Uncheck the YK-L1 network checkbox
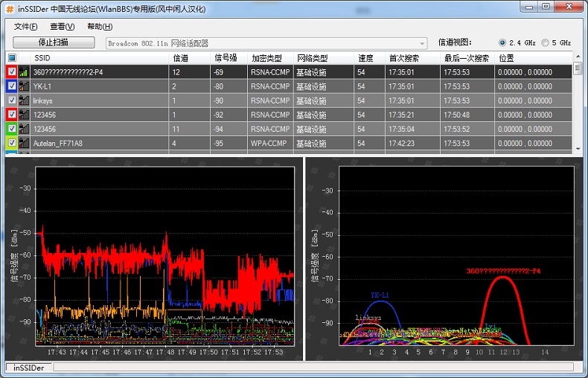 (12, 86)
